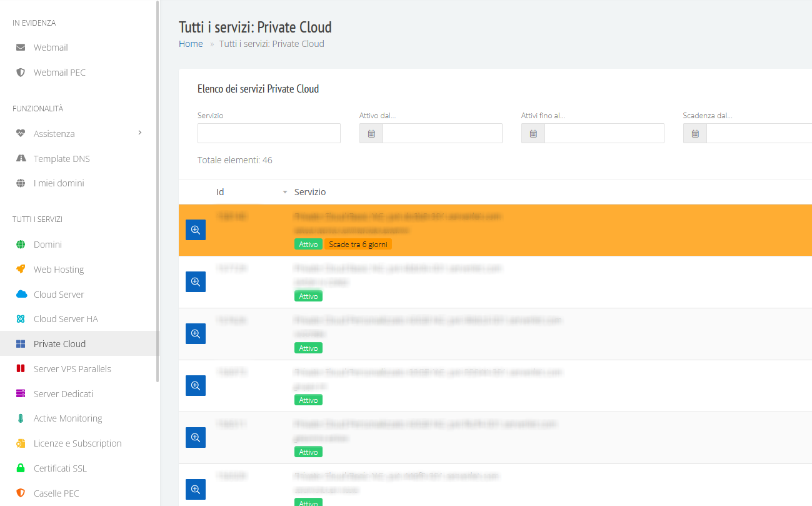Image resolution: width=812 pixels, height=506 pixels.
Task: Click the Scade tra 6 giorni badge
Action: coord(358,245)
